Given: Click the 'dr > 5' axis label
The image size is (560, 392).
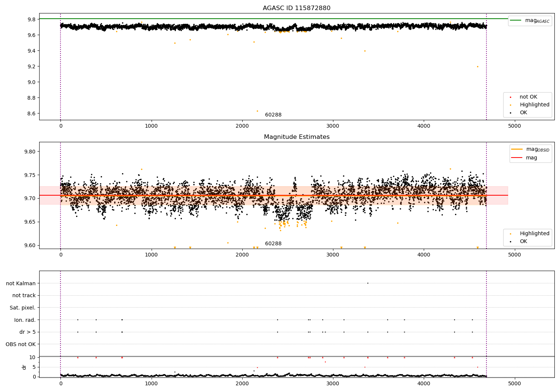Looking at the screenshot, I should pos(27,332).
